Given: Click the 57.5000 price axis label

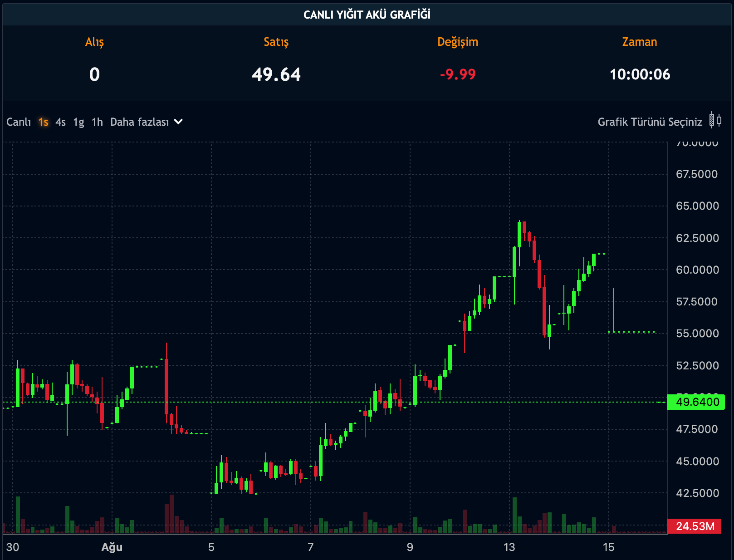Looking at the screenshot, I should [697, 302].
